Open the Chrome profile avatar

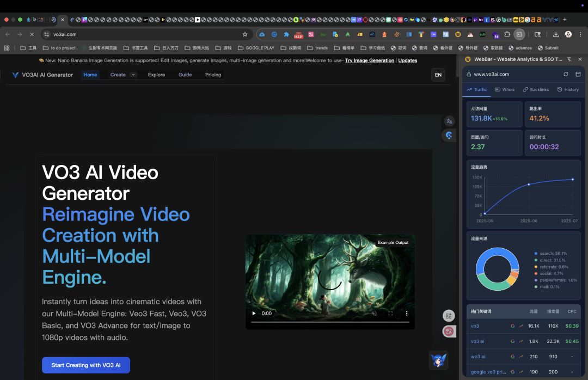pyautogui.click(x=568, y=34)
